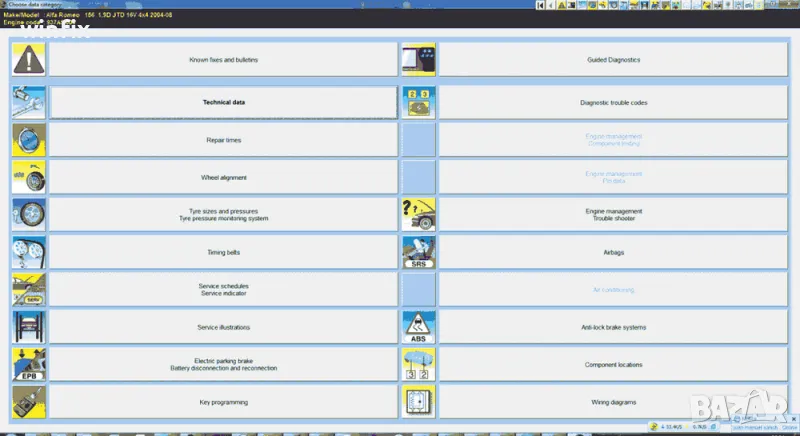The image size is (800, 436).
Task: Click the Wiring diagrams icon
Action: [418, 402]
